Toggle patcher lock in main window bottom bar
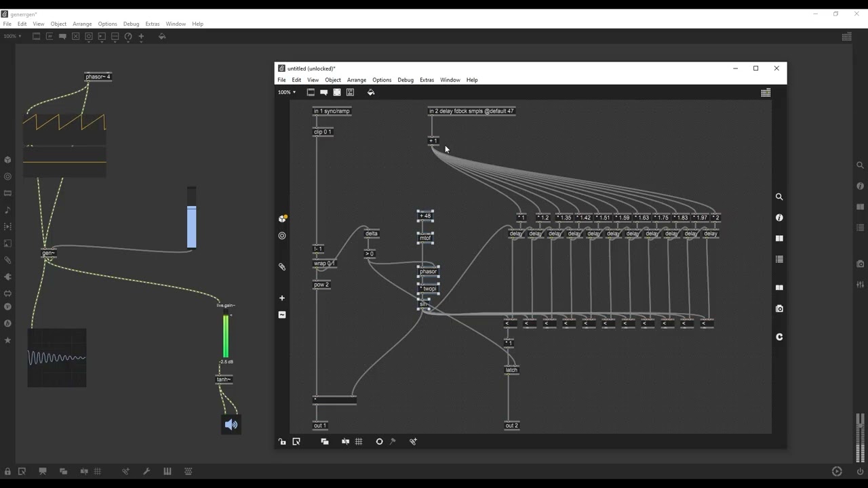The image size is (868, 488). click(7, 472)
